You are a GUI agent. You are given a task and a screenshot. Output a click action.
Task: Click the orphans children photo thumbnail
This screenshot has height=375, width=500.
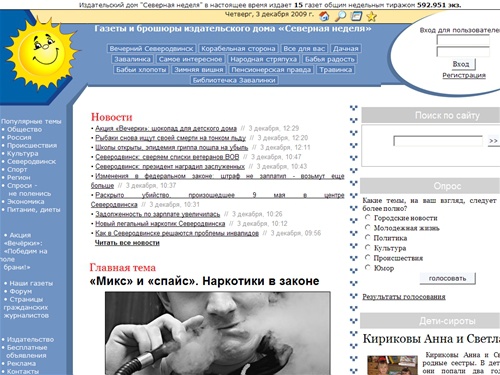(x=392, y=365)
